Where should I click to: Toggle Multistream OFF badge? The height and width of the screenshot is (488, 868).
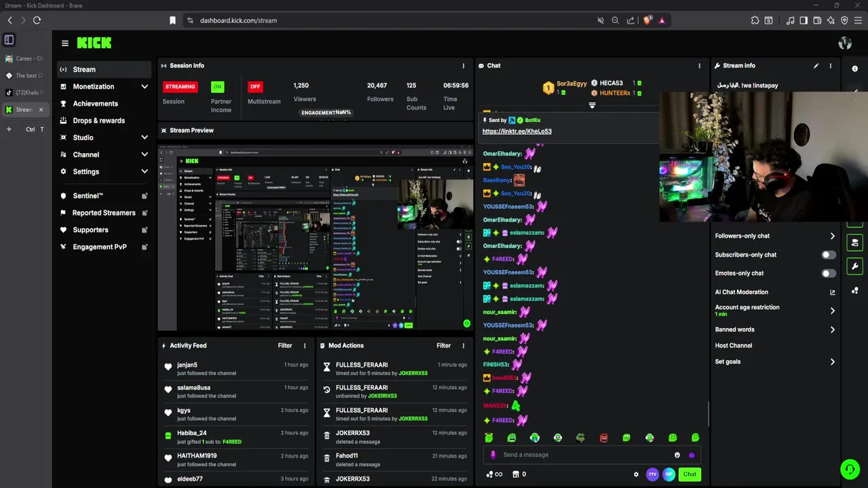coord(255,87)
